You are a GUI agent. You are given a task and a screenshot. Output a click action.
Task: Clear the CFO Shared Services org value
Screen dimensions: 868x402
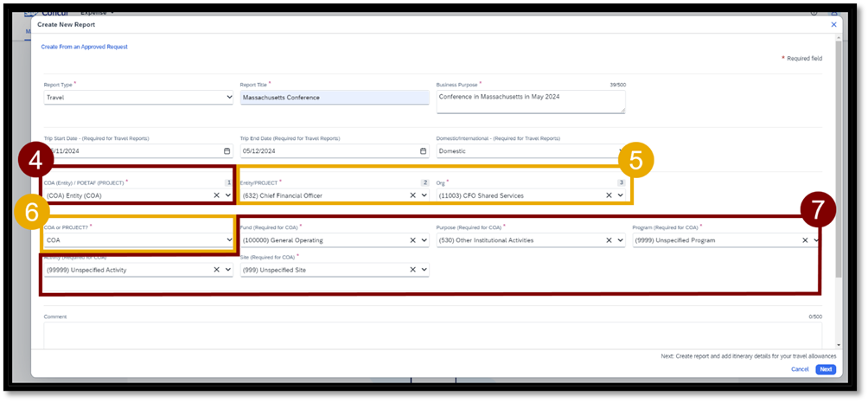(610, 195)
